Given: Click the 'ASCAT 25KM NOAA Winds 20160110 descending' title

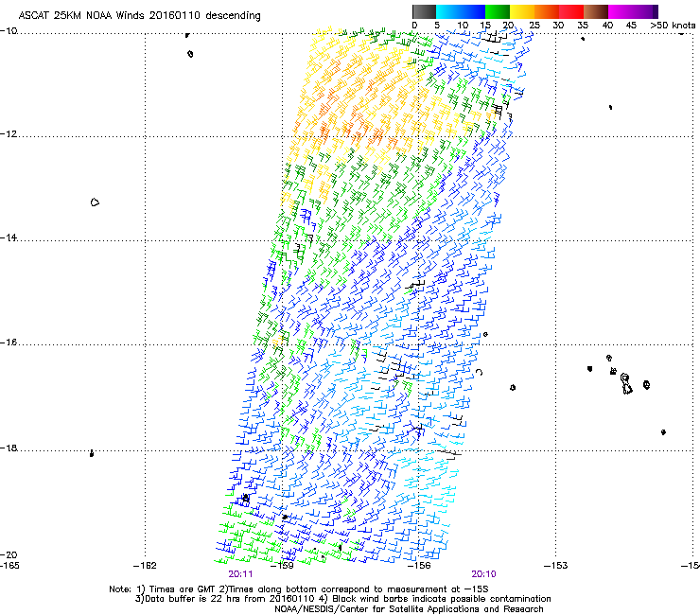Looking at the screenshot, I should coord(139,16).
